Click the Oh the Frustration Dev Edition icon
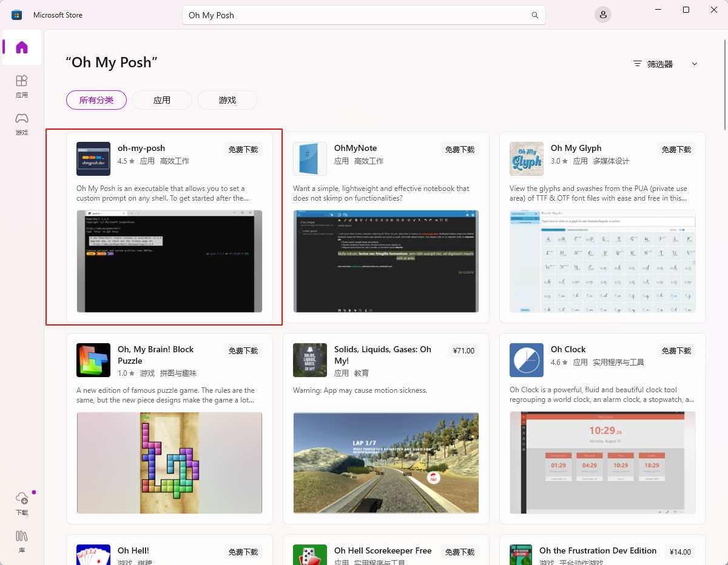 point(521,555)
